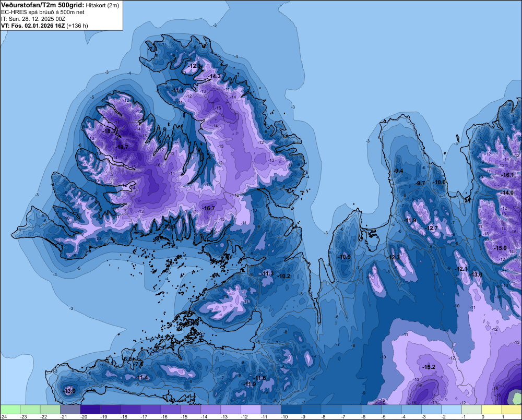Click the legend scale label -15

[x=184, y=417]
